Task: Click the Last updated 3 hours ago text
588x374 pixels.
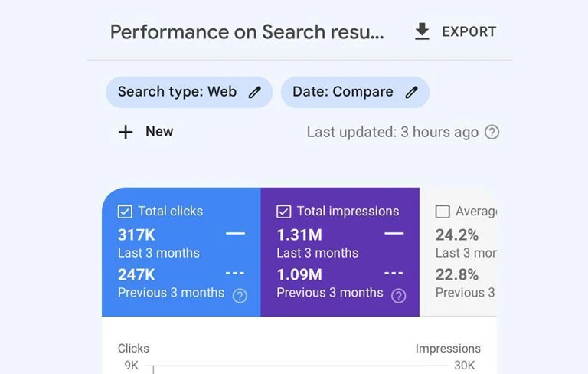Action: [393, 132]
